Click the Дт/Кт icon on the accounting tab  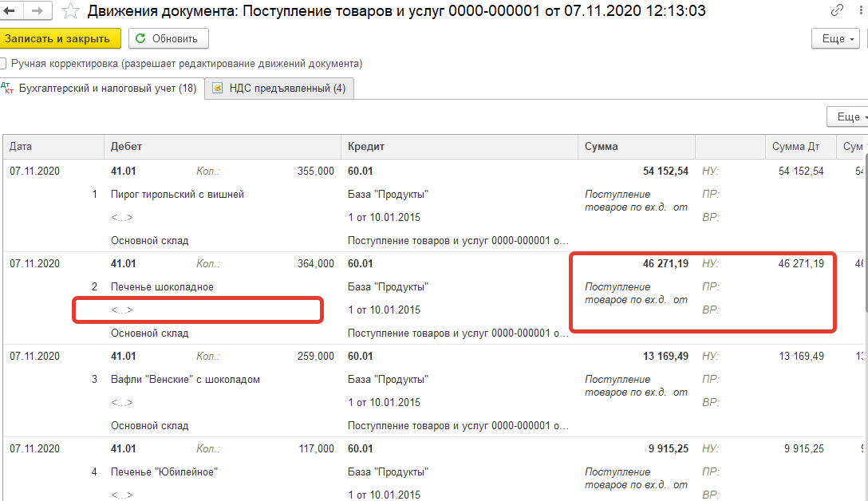tap(7, 88)
